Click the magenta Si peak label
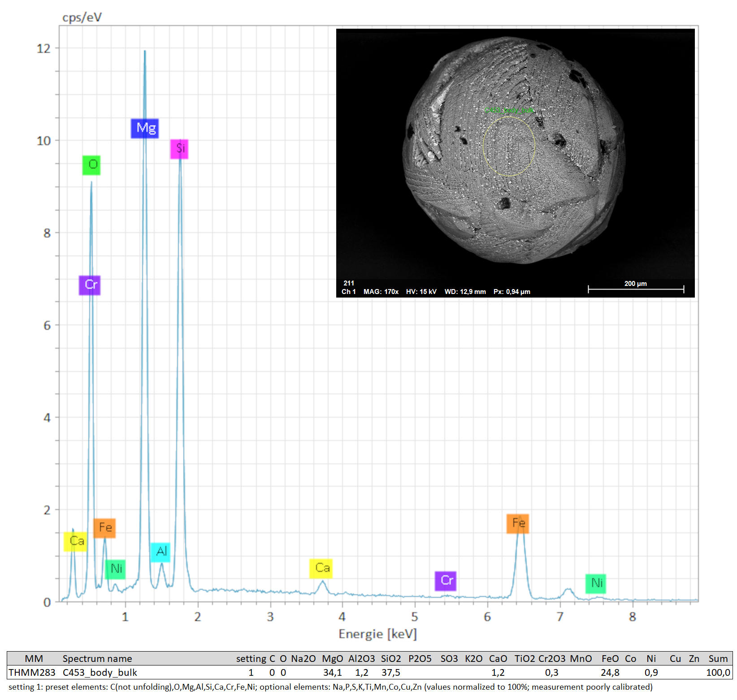 179,149
